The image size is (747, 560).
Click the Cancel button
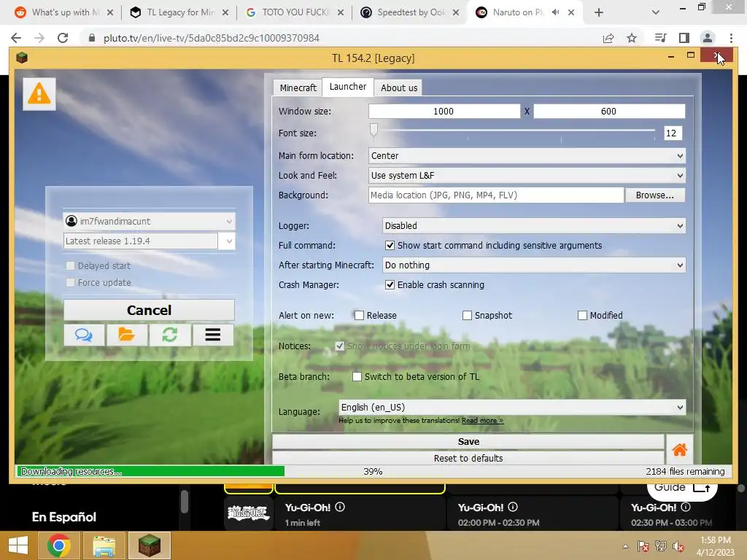pos(149,310)
